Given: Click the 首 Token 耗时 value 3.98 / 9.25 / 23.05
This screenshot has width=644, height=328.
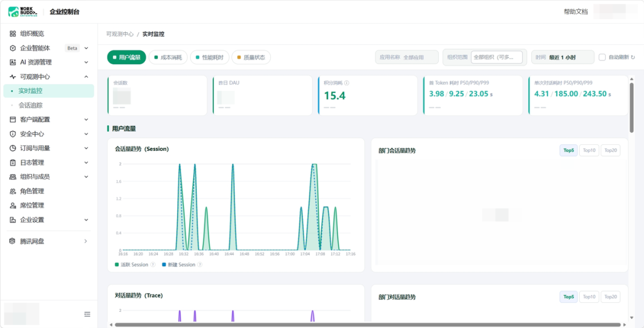Looking at the screenshot, I should tap(461, 94).
